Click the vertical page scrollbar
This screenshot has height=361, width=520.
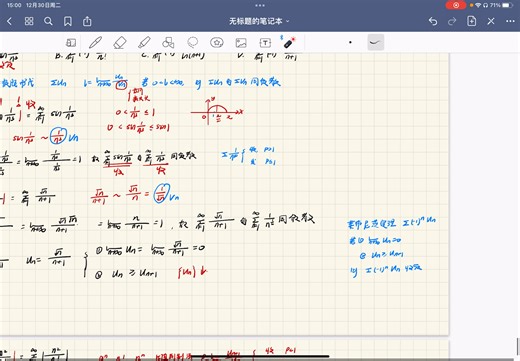point(518,347)
